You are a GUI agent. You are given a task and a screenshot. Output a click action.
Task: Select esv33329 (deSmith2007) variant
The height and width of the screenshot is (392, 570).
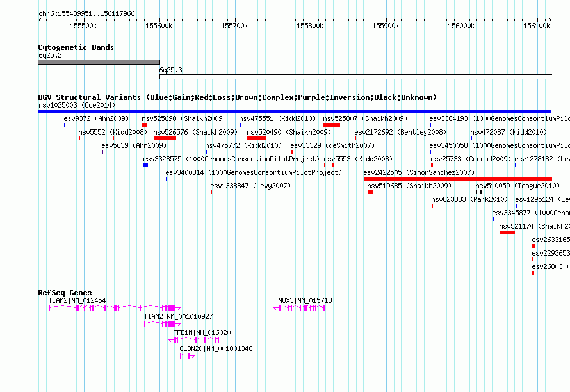[x=332, y=145]
